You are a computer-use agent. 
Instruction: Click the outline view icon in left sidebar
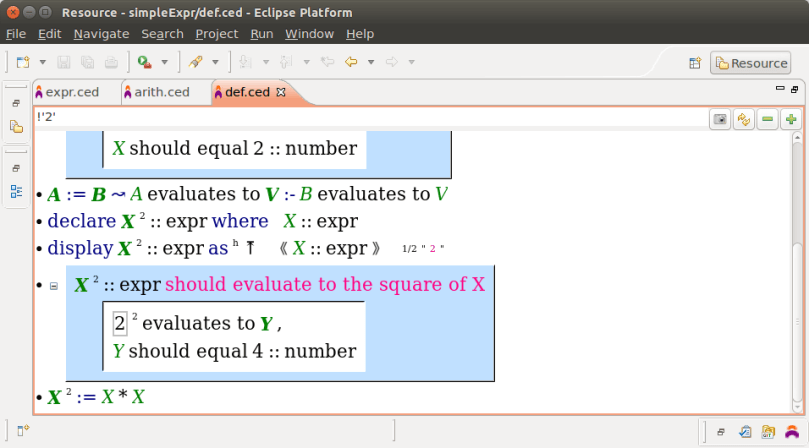click(x=16, y=191)
